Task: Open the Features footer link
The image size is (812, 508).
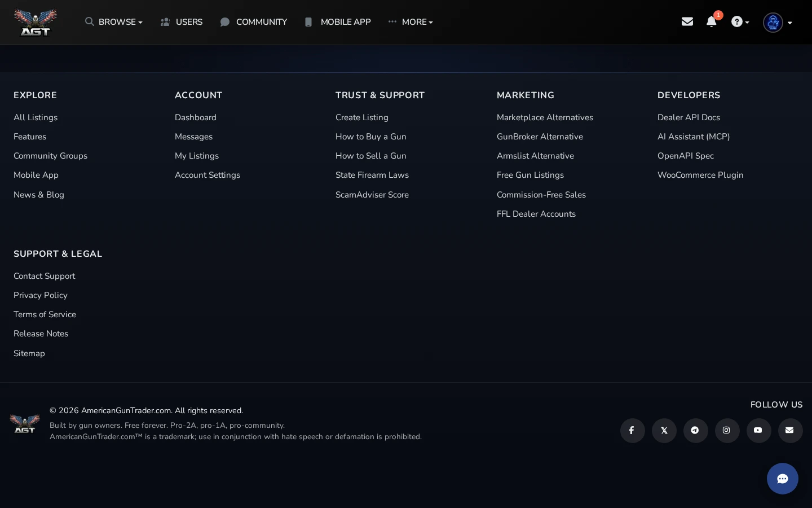Action: point(30,137)
